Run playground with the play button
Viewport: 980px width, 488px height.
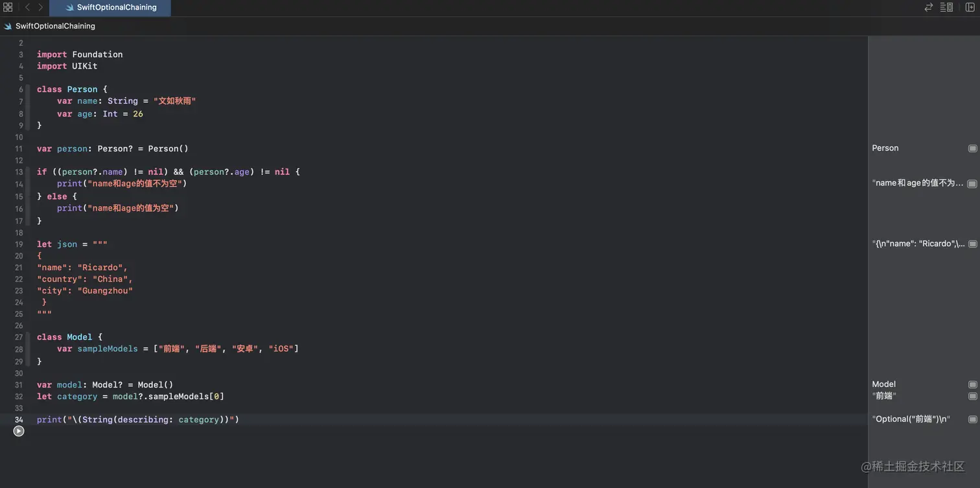tap(19, 431)
